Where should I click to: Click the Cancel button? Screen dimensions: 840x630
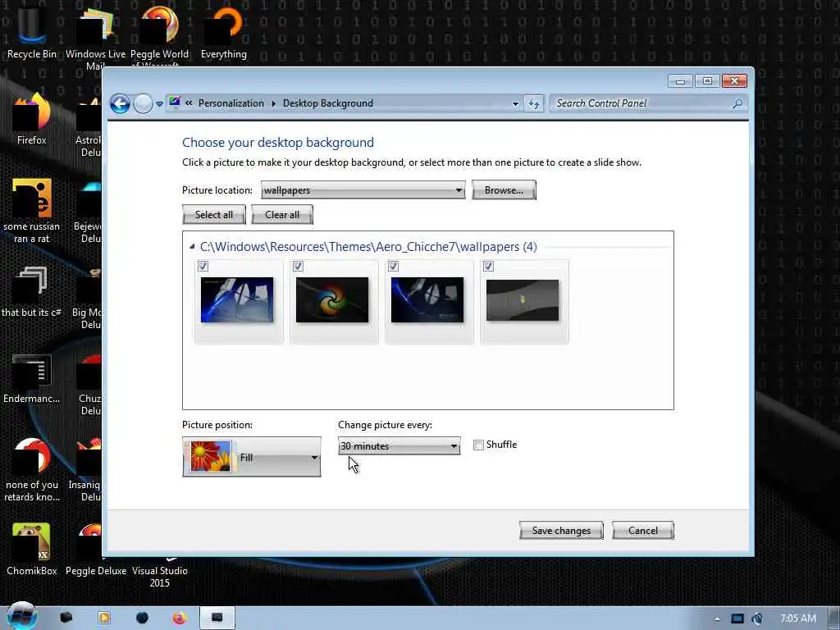[643, 531]
